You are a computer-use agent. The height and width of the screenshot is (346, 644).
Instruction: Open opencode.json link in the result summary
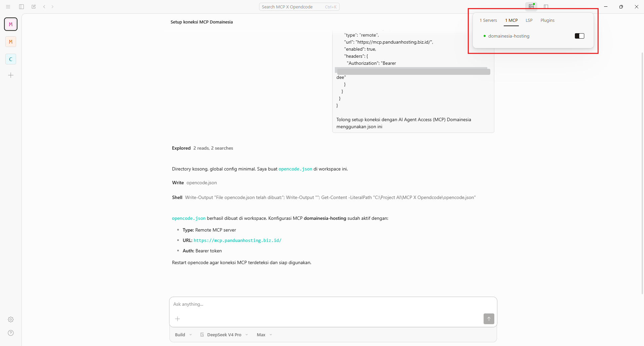coord(189,218)
